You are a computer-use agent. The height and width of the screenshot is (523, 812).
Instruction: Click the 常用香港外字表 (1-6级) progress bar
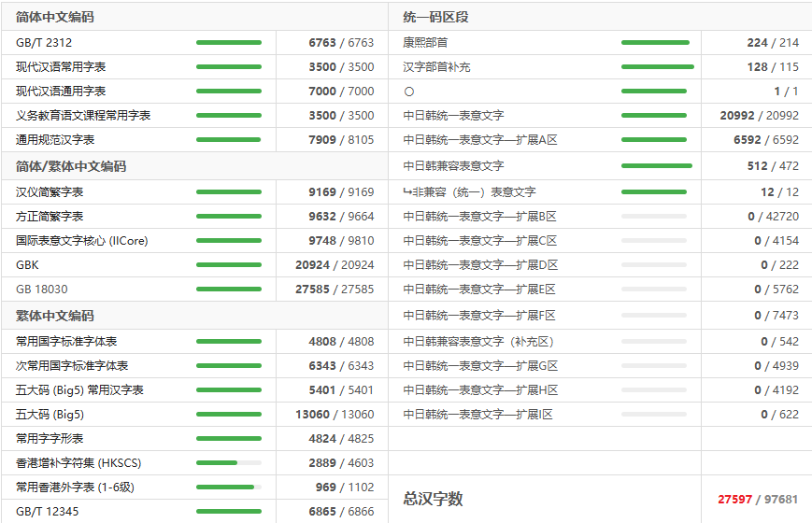pos(229,488)
